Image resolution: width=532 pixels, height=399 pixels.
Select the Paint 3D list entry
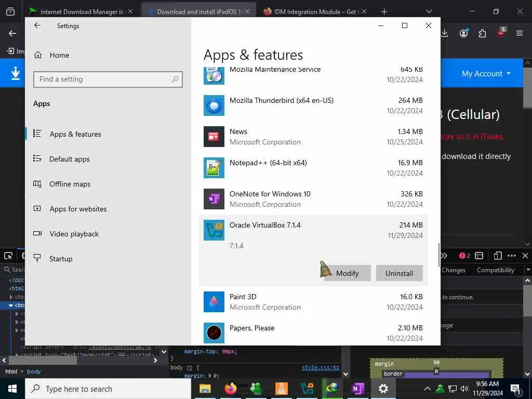(x=313, y=302)
